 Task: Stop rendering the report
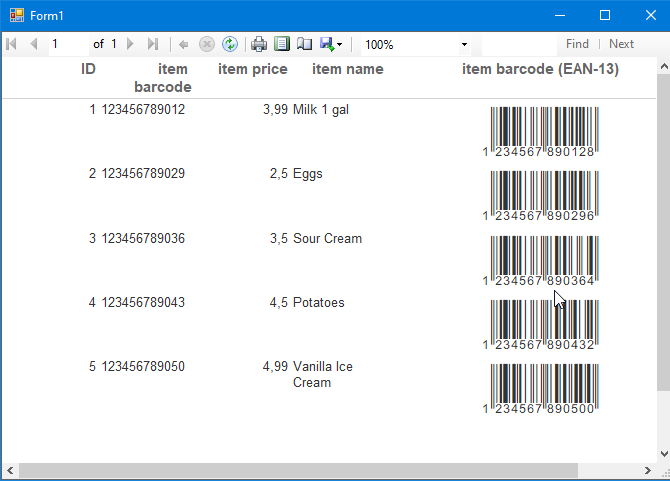coord(207,44)
